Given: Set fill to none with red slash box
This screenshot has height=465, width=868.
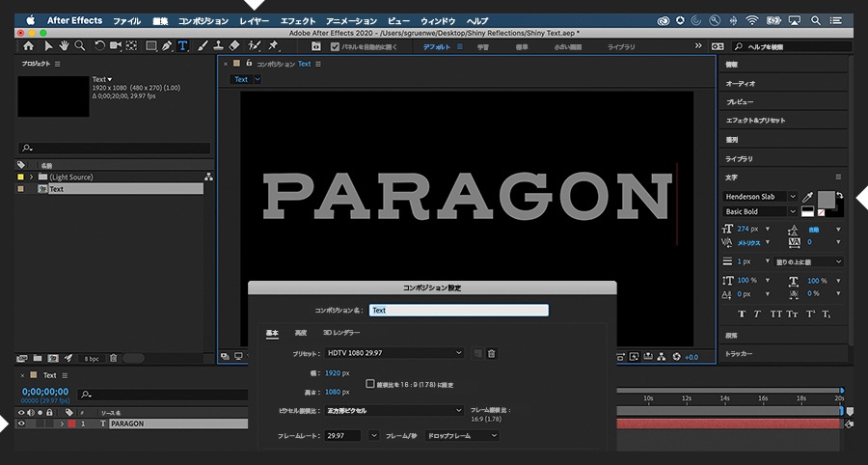Looking at the screenshot, I should point(821,212).
